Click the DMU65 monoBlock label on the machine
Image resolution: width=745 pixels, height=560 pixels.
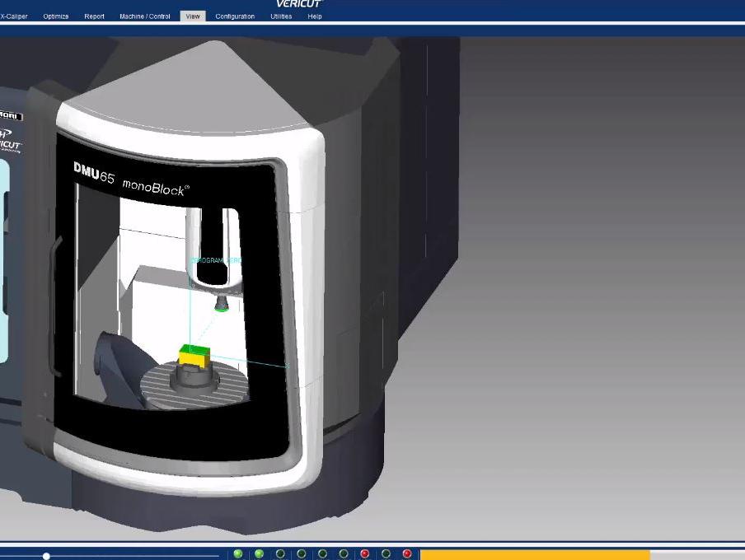(x=132, y=180)
